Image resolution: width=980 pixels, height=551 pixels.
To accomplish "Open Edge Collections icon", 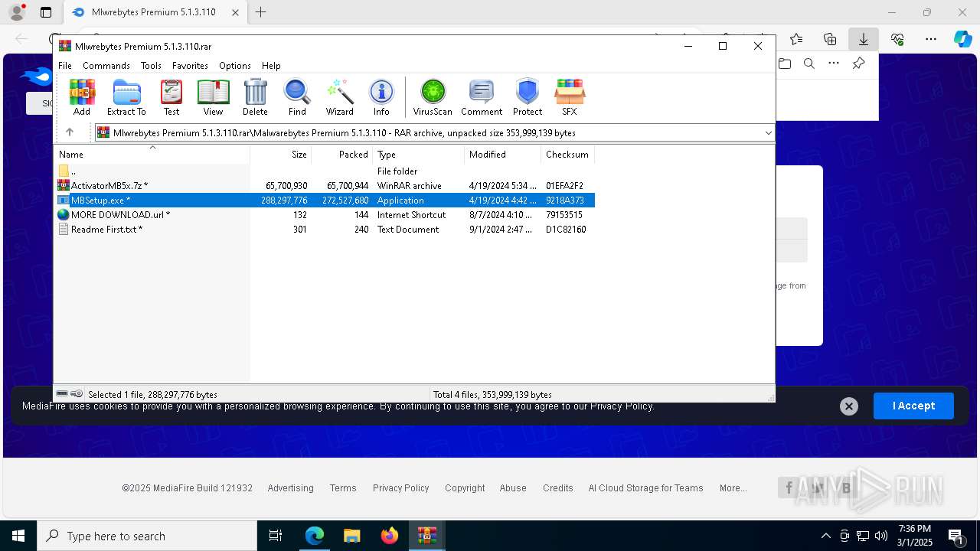I will tap(830, 39).
